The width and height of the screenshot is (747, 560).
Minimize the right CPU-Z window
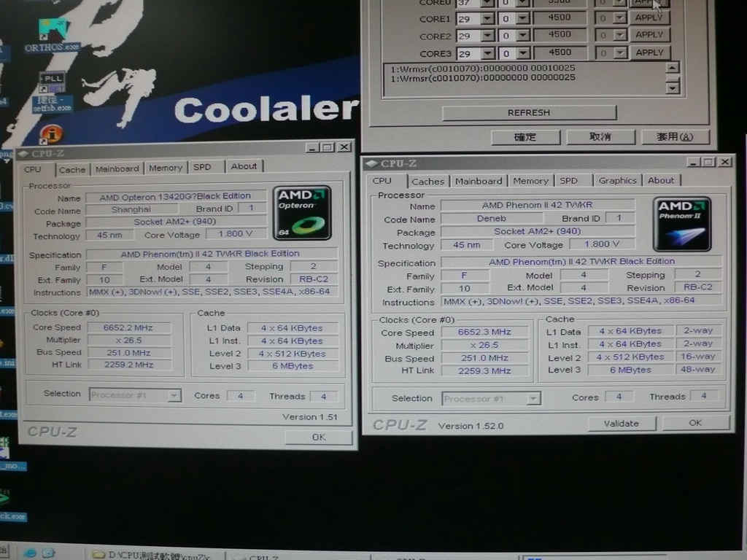pyautogui.click(x=693, y=163)
